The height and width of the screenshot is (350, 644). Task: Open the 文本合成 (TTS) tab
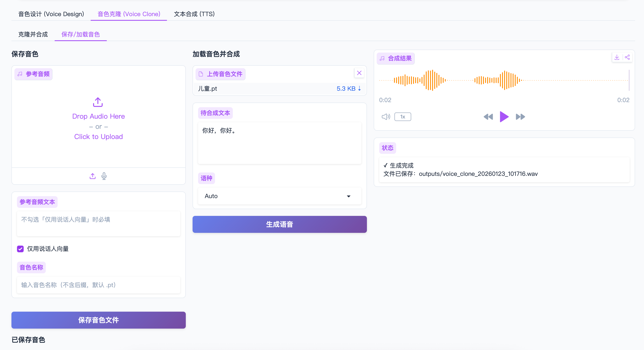[x=194, y=14]
